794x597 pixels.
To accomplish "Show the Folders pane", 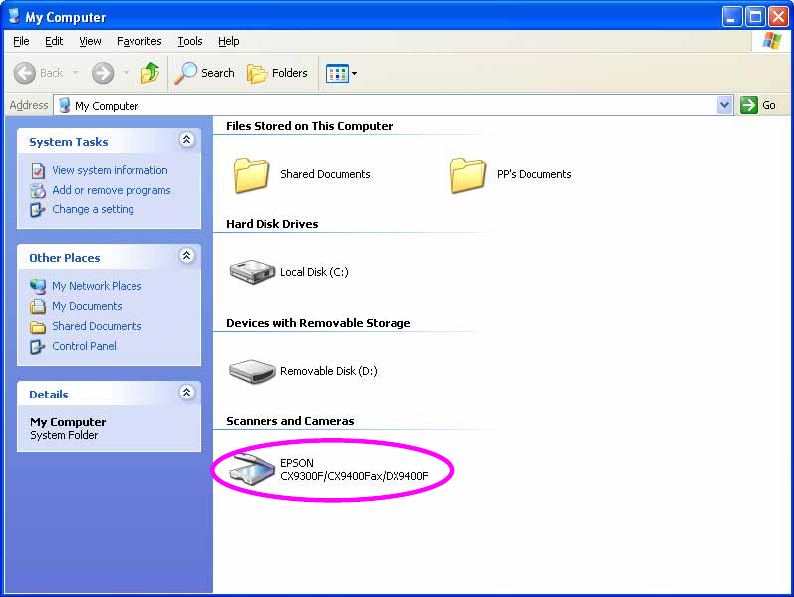I will pyautogui.click(x=277, y=73).
